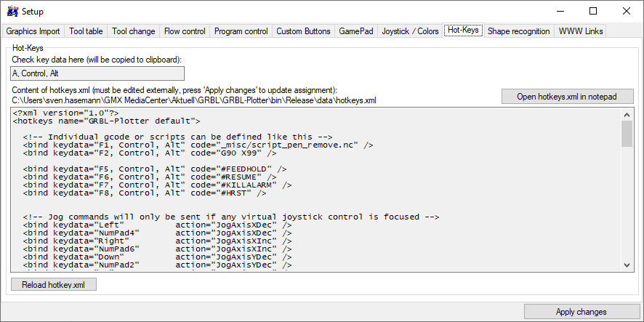Open the WWW Links tab
This screenshot has height=322, width=644.
tap(580, 31)
